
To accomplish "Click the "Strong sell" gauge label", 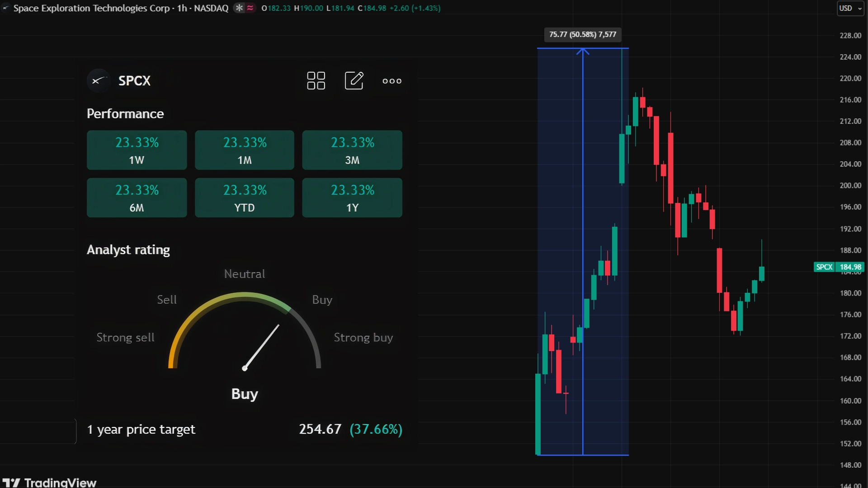I will (125, 338).
